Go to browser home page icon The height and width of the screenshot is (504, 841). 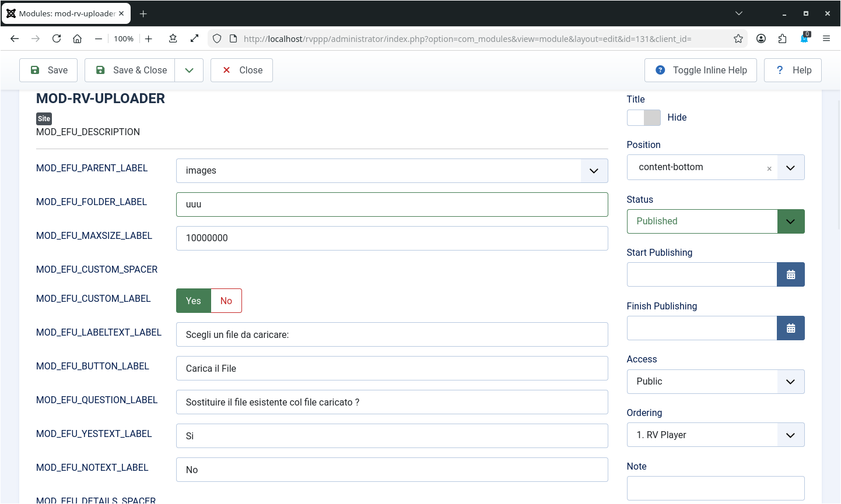point(77,38)
